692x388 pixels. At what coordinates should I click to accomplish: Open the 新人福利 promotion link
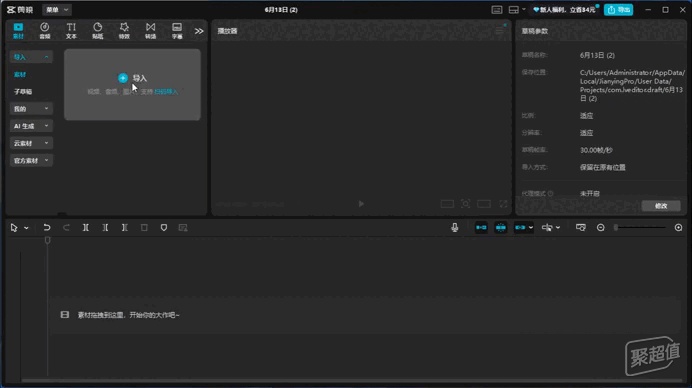point(564,10)
